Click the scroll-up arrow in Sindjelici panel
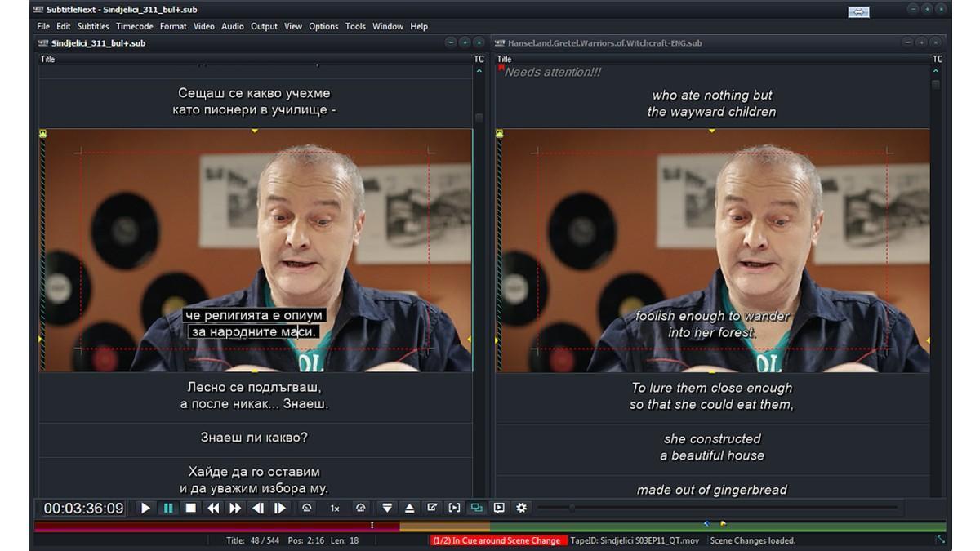 tap(479, 72)
